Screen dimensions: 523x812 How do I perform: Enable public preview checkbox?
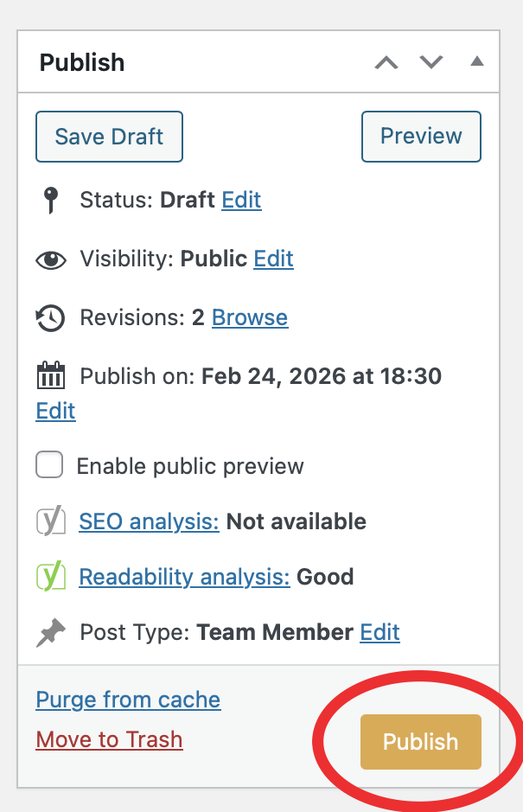pyautogui.click(x=49, y=464)
